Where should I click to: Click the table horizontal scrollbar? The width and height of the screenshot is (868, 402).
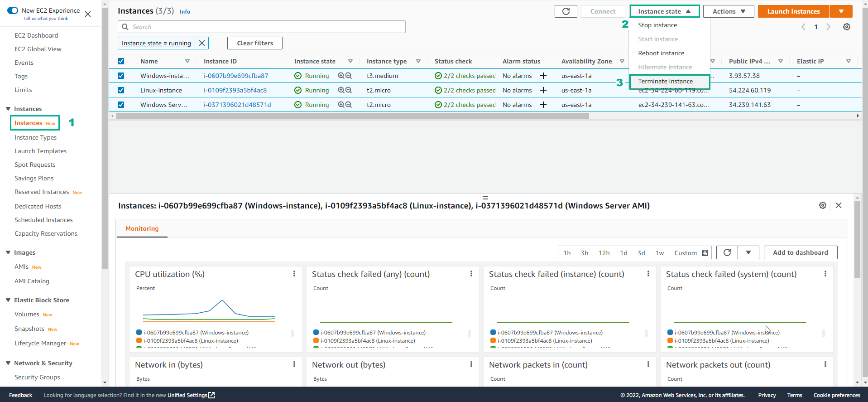[353, 116]
